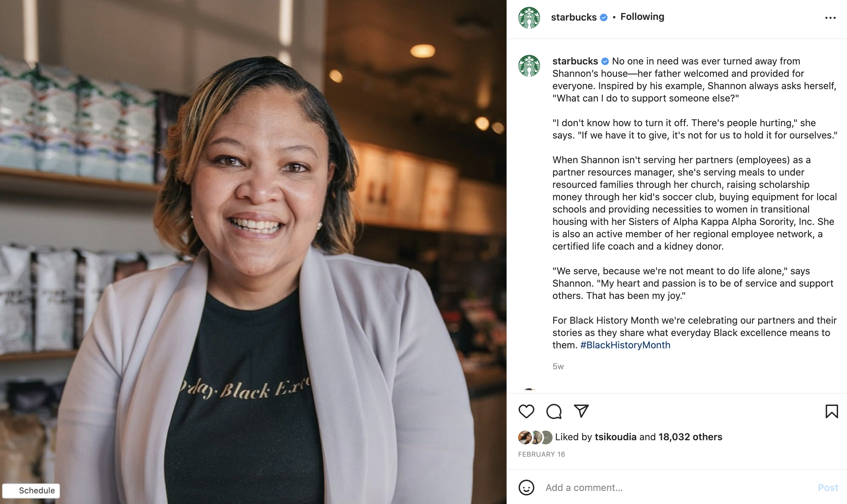Open the starbucks username in the caption
The height and width of the screenshot is (504, 847).
point(575,61)
